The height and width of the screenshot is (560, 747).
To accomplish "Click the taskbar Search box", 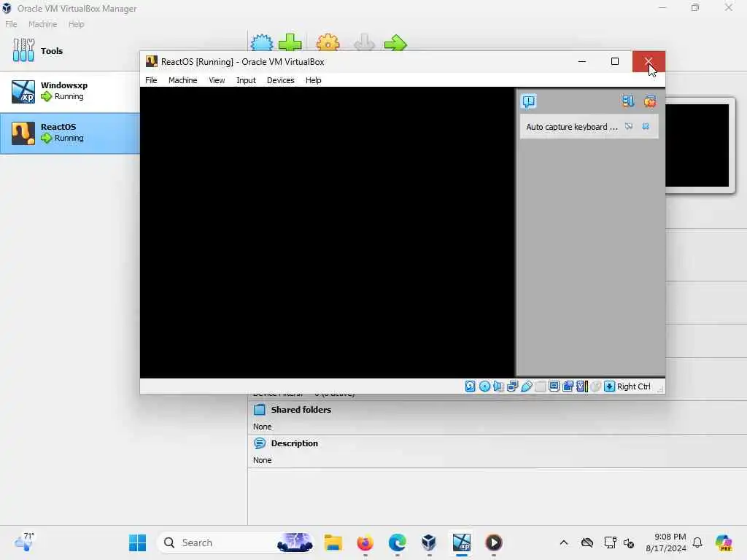I will coord(236,542).
